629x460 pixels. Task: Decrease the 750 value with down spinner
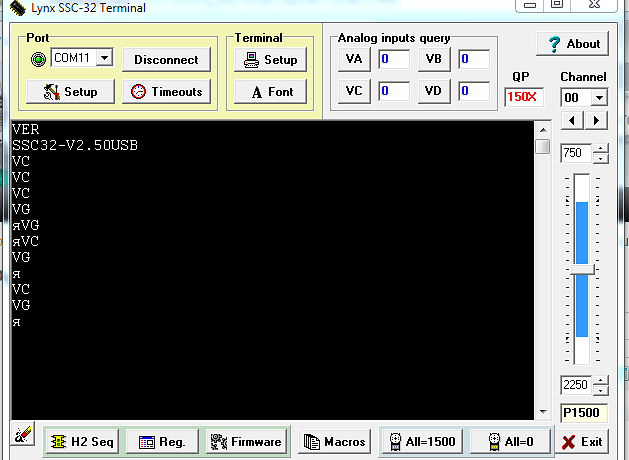[x=601, y=158]
